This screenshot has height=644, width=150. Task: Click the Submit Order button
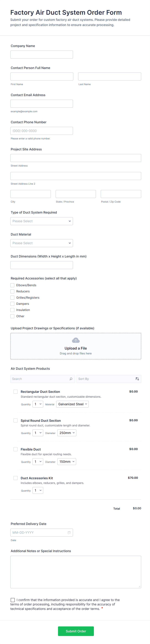76,631
